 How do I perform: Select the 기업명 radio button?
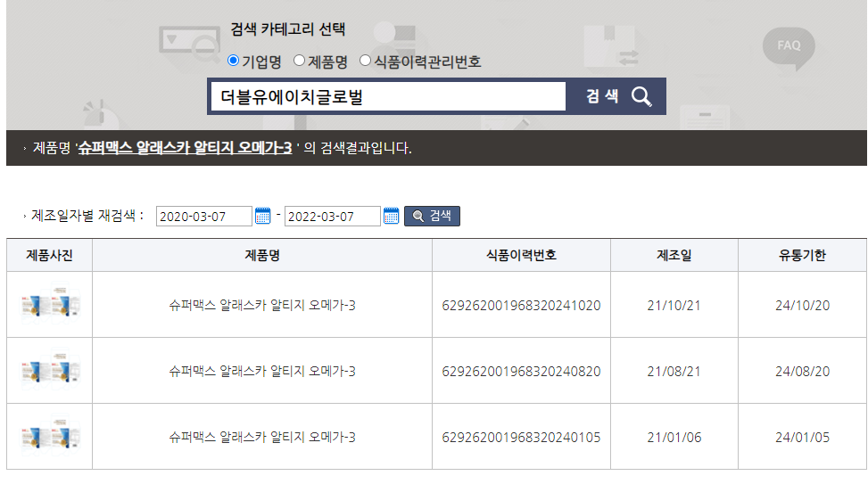coord(234,61)
